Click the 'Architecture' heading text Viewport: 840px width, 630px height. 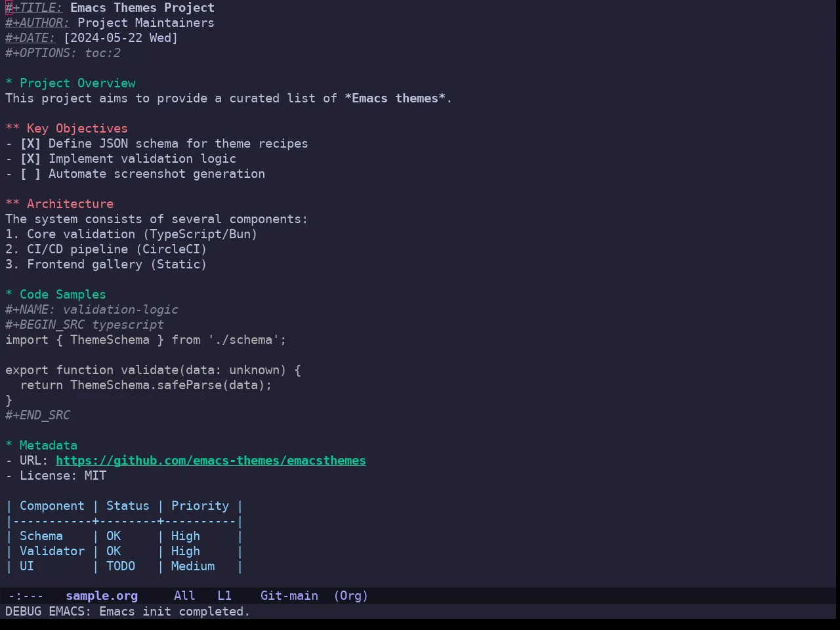click(x=70, y=204)
